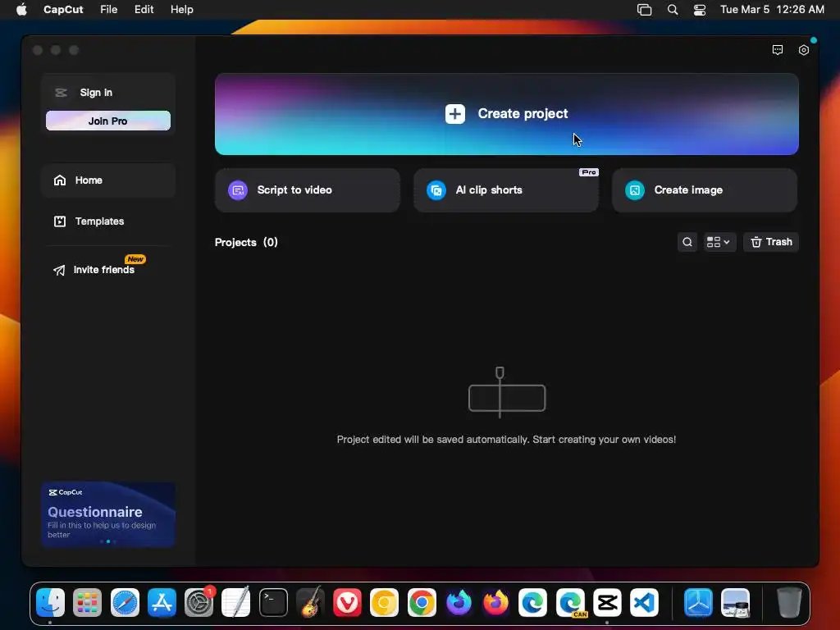The height and width of the screenshot is (630, 840).
Task: Open the Preview item in the Dock
Action: coord(736,603)
